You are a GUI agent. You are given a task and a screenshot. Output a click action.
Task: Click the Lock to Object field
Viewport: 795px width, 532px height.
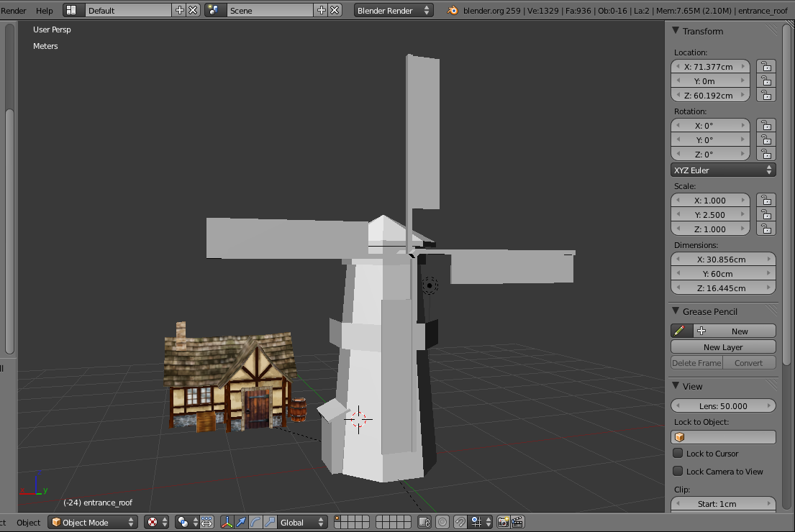(722, 436)
